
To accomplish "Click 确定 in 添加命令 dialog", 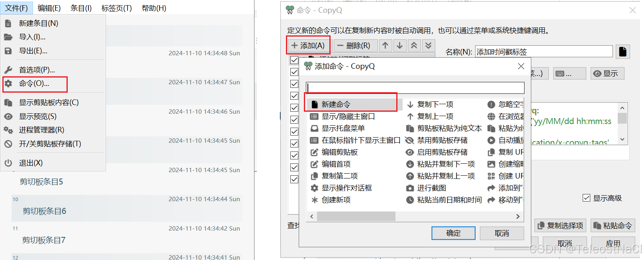I will (453, 233).
